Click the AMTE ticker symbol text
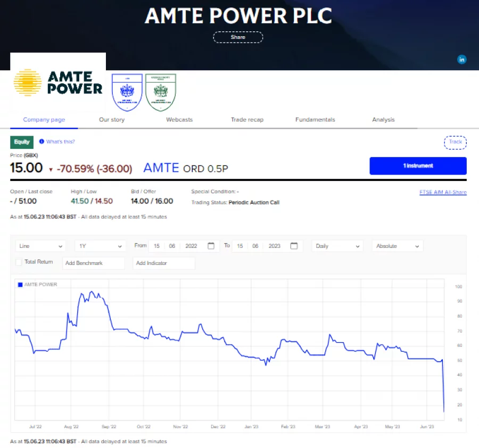479x448 pixels. click(x=161, y=168)
